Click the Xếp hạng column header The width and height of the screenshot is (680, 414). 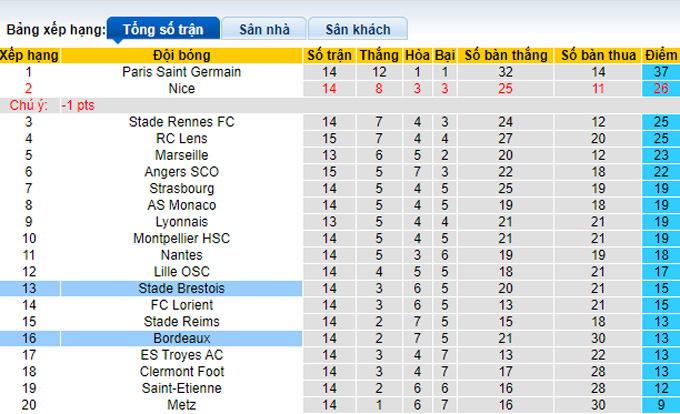click(30, 55)
